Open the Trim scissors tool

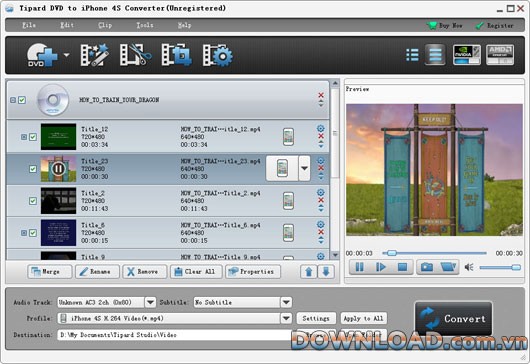click(135, 55)
